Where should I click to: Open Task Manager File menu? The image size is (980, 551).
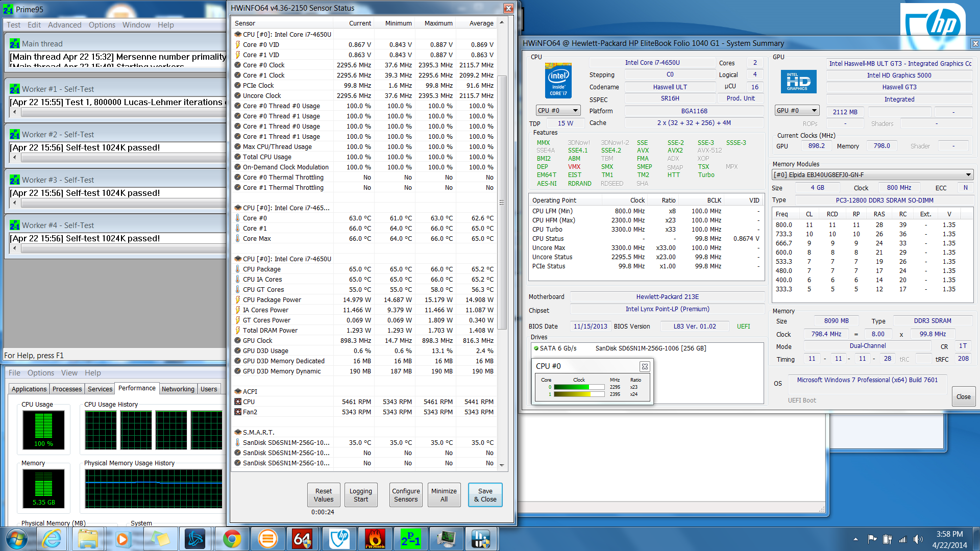click(x=14, y=372)
